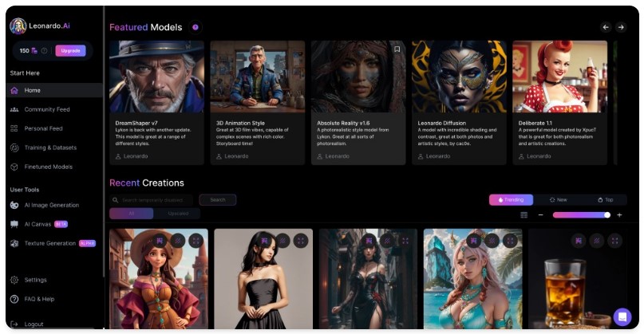Click Leonardo author under Deliberate 1.1
Screen dimensions: 644x334
point(535,156)
